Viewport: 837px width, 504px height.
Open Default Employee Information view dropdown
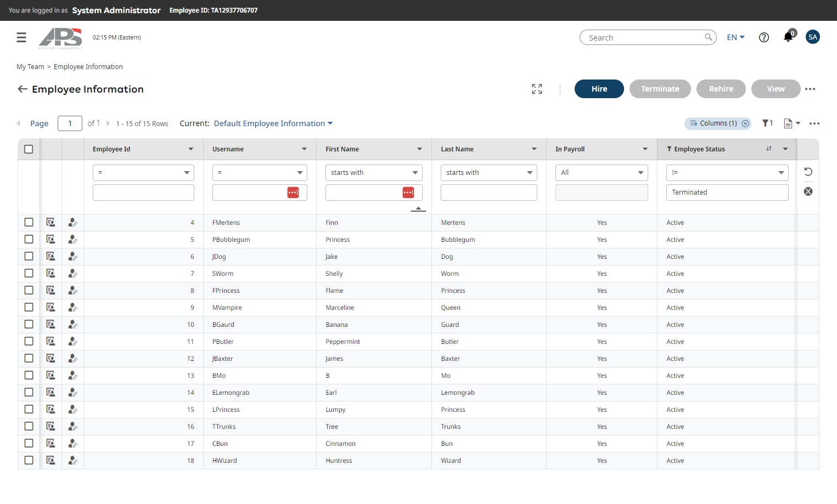273,123
